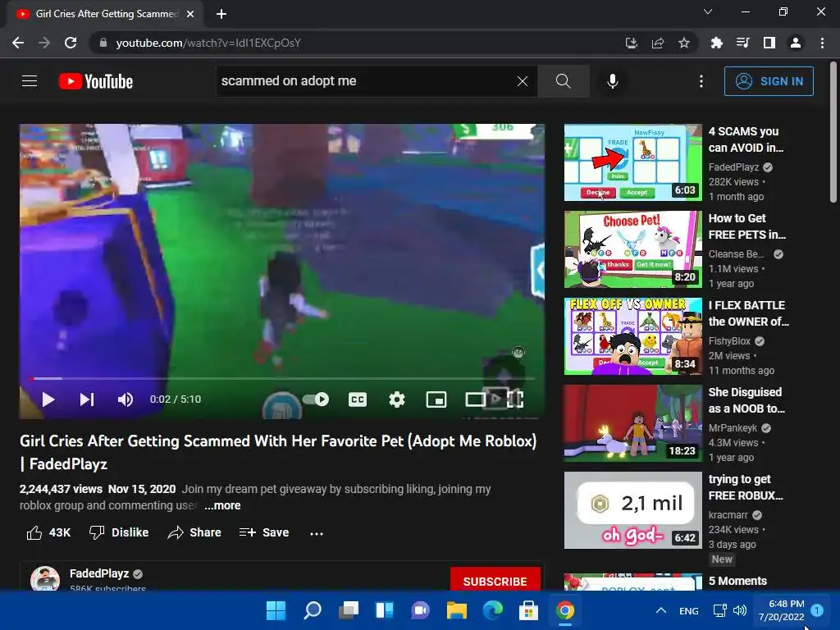Select the 'Girl Cries After Getting Scammed' tab

pyautogui.click(x=106, y=14)
